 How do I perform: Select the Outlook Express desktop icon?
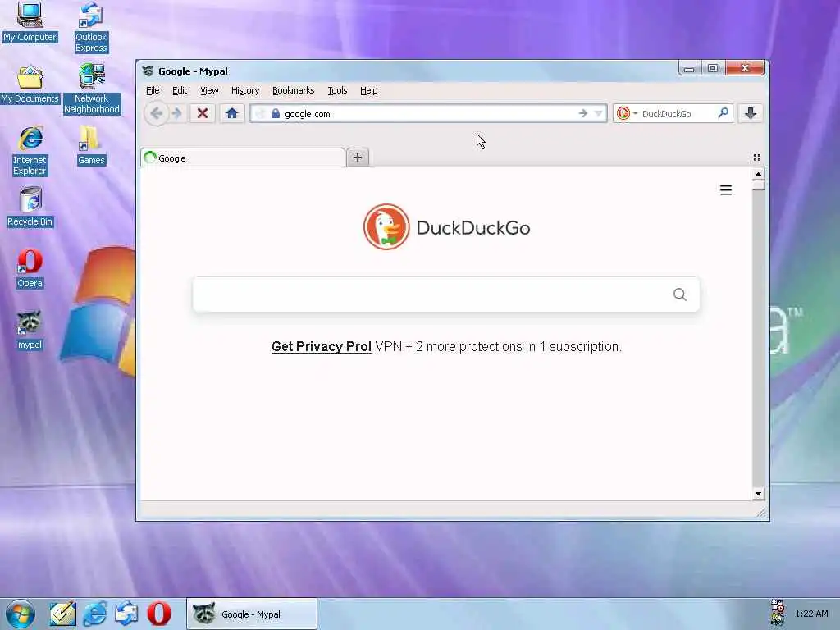[x=91, y=27]
